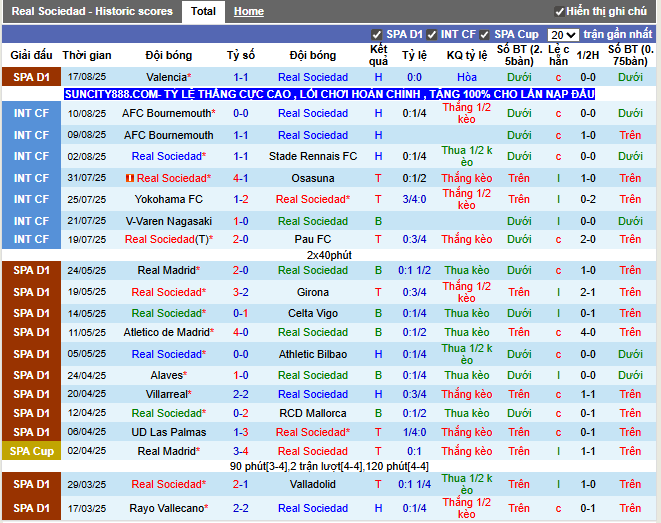Click Girona team name
The height and width of the screenshot is (523, 661).
tap(313, 292)
